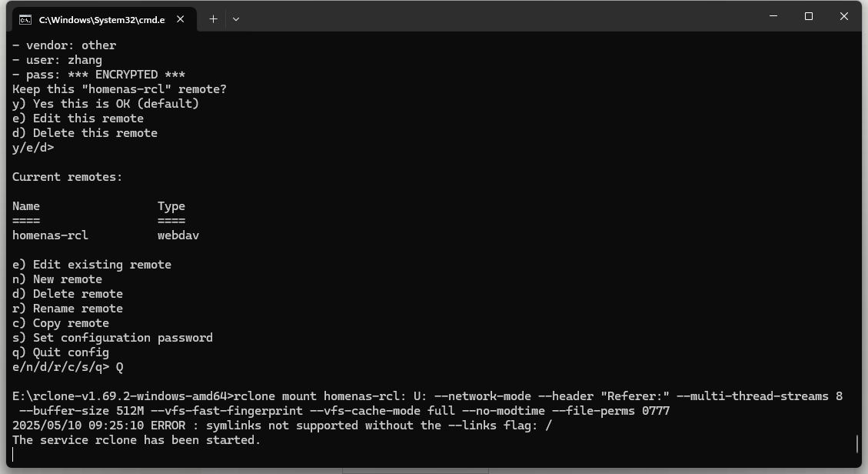This screenshot has width=868, height=474.
Task: Click the "e/n/d/r/c/s/q> Q" prompt line
Action: click(68, 367)
